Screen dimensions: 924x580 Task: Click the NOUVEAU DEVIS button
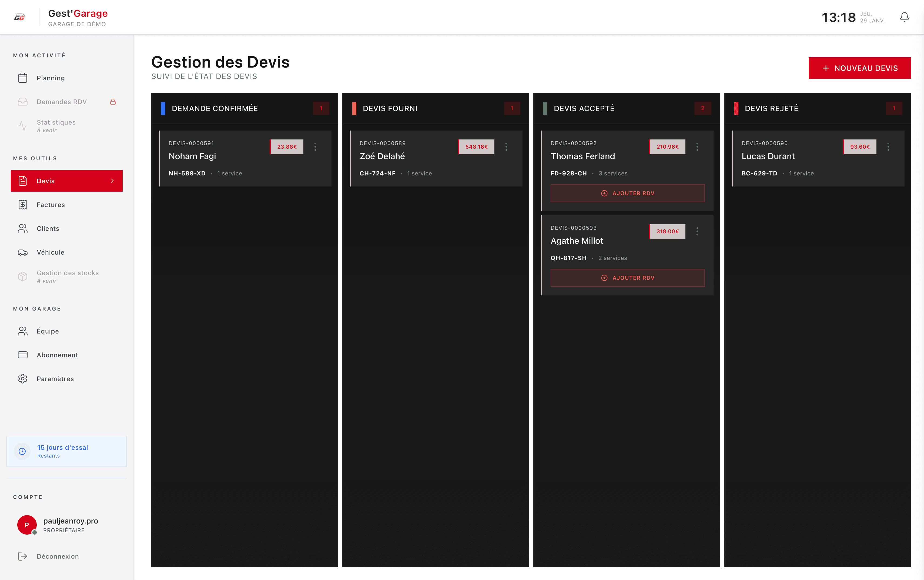pos(860,68)
